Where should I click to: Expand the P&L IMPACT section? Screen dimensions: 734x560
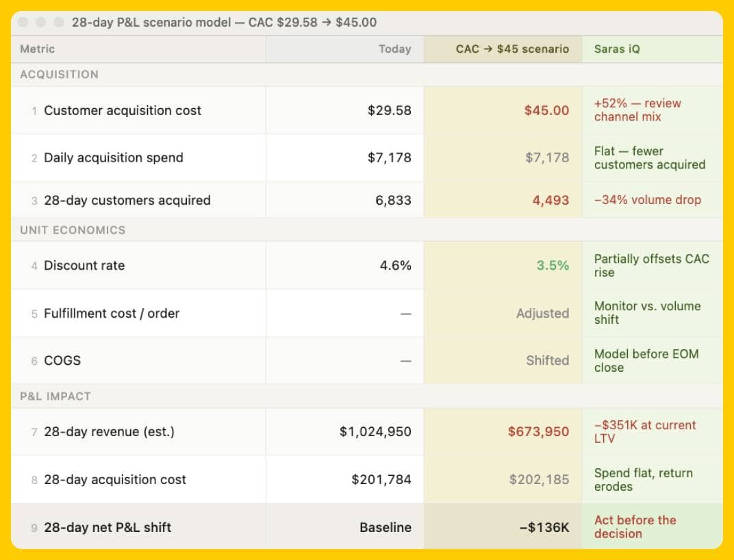tap(53, 396)
